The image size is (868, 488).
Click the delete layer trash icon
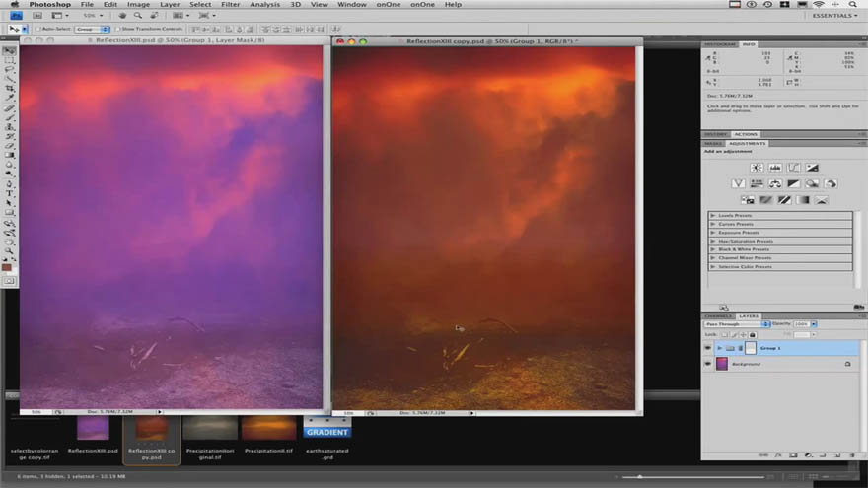pyautogui.click(x=852, y=455)
